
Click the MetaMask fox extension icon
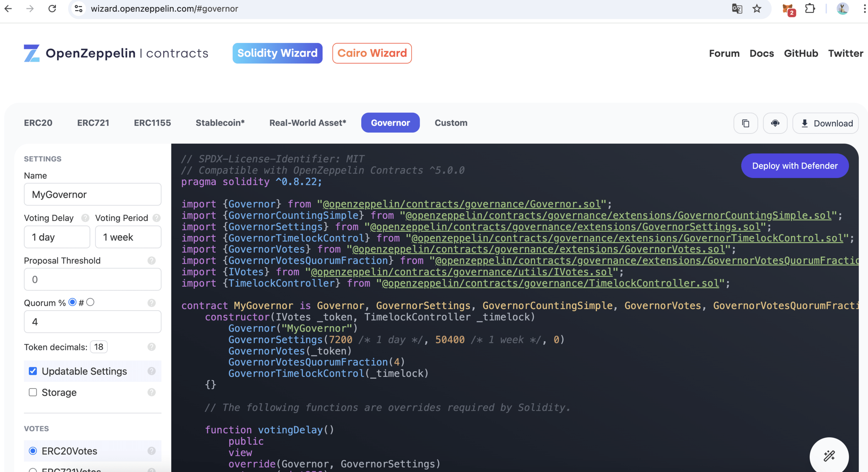click(x=787, y=9)
